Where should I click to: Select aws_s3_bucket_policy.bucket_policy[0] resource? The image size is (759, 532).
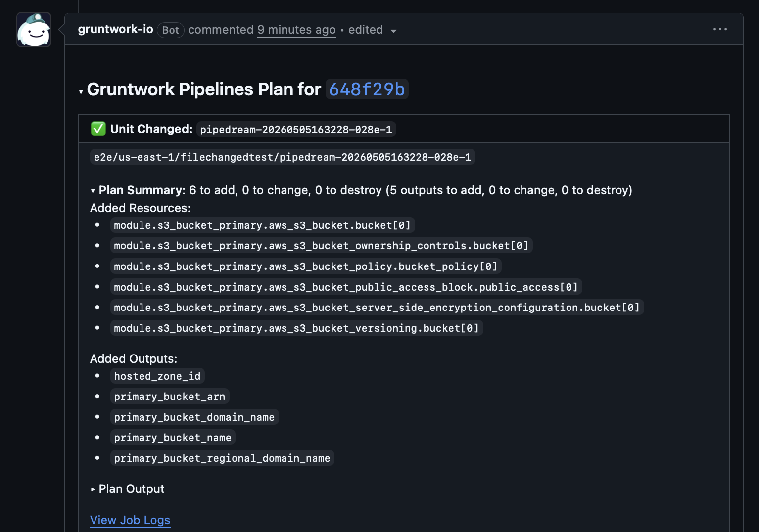pos(306,266)
